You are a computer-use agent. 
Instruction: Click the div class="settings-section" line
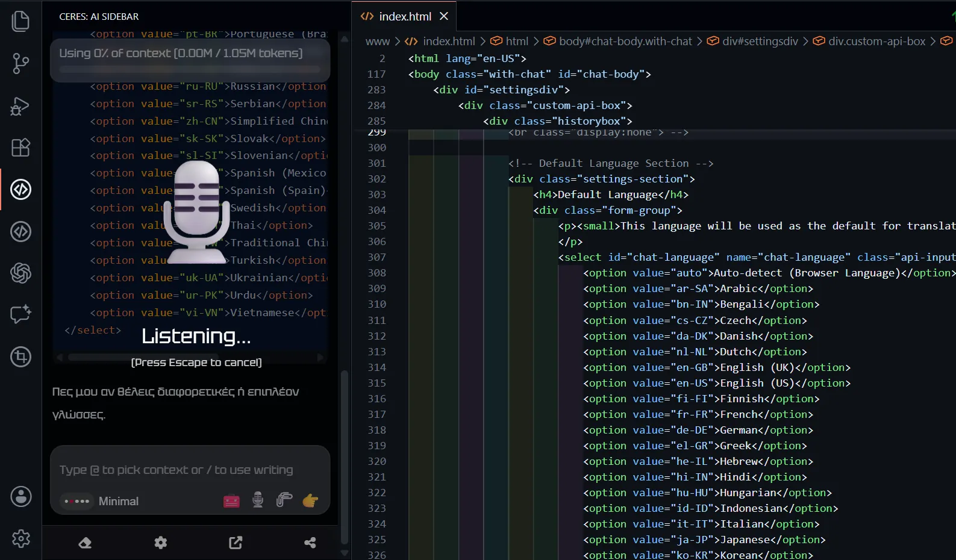602,179
